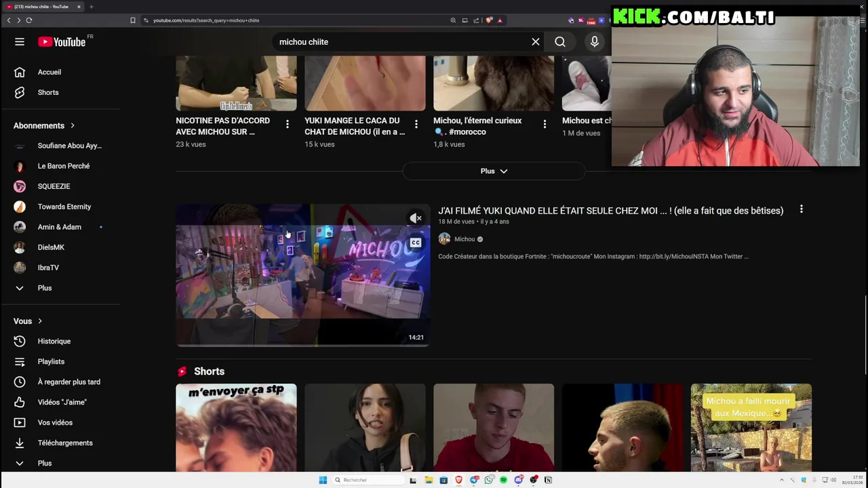
Task: Unmute the Michou video preview
Action: click(416, 218)
